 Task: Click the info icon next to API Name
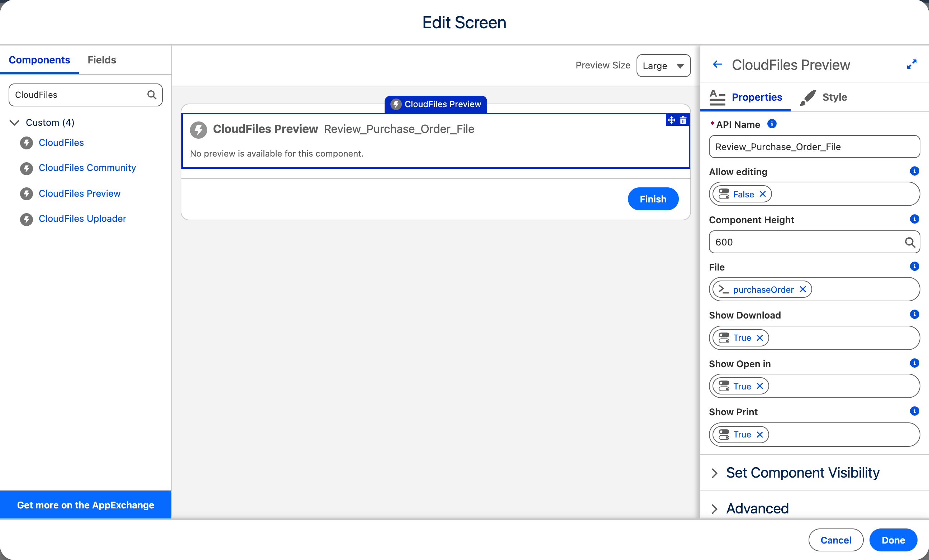772,124
